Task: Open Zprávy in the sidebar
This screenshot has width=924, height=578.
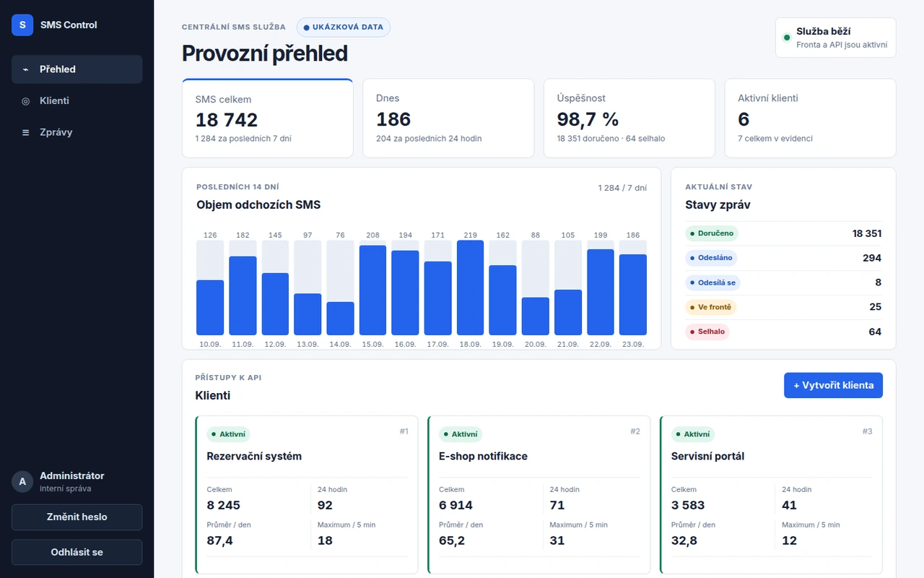Action: 77,132
